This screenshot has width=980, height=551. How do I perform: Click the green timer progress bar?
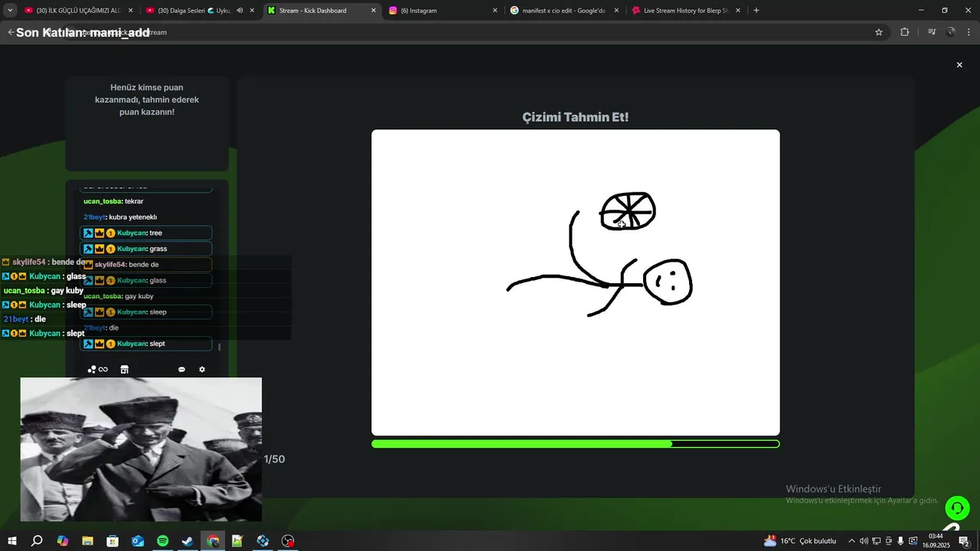click(576, 444)
